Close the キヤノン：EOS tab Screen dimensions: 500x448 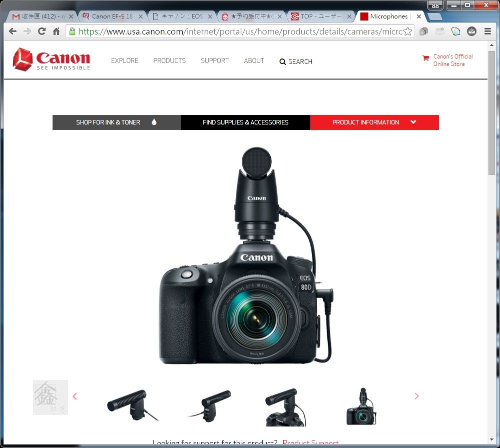(210, 16)
